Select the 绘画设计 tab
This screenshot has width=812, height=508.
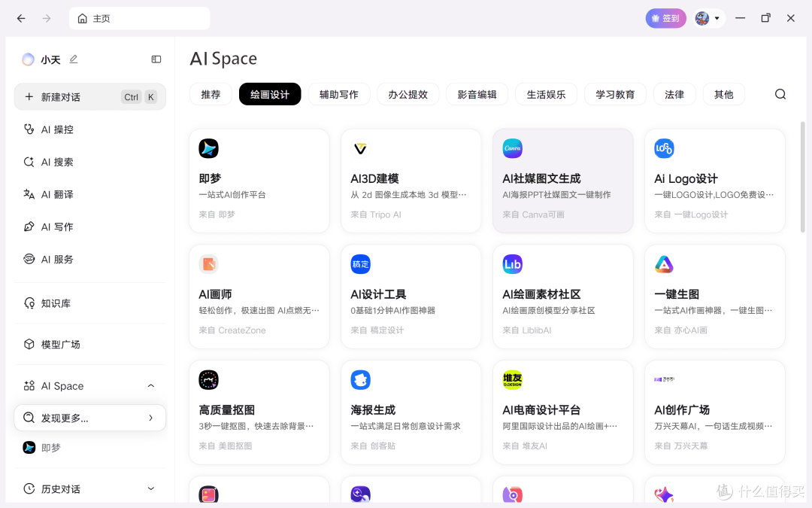point(270,94)
